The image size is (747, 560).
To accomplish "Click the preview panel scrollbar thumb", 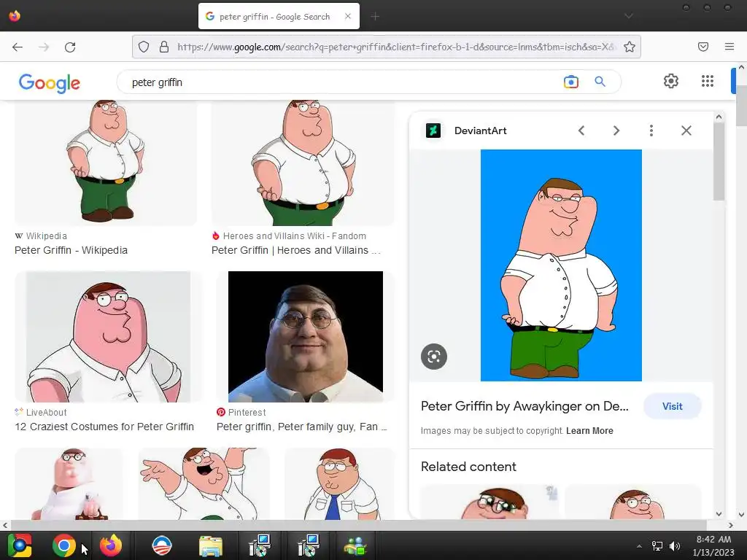I will (719, 162).
